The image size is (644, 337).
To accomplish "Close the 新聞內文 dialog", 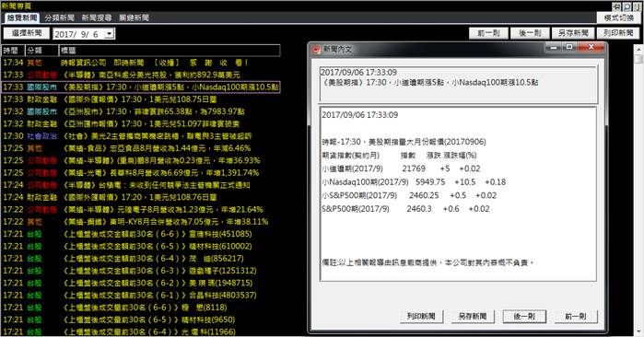I will tap(591, 47).
